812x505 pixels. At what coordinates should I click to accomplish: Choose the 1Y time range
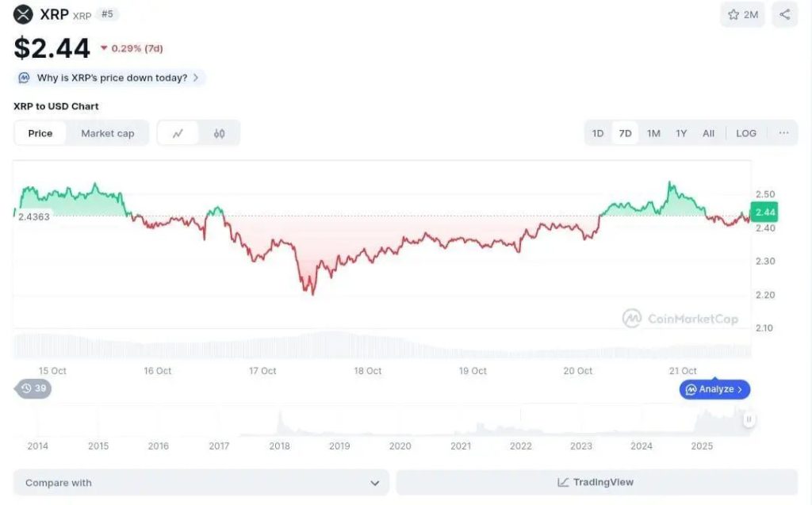coord(681,133)
